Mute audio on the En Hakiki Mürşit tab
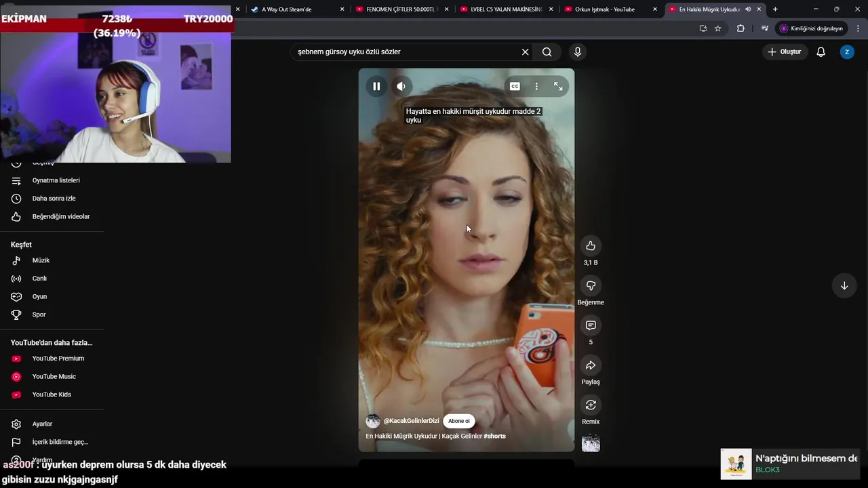 click(748, 9)
